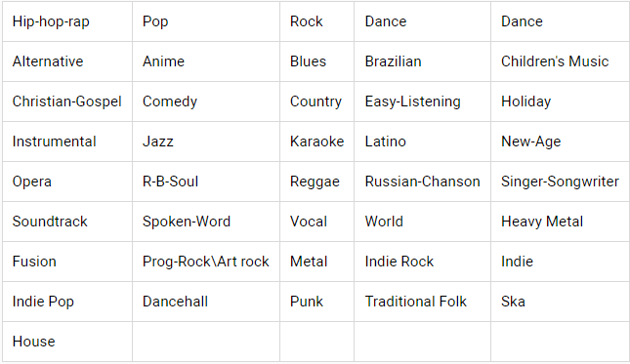Select the Spoken-Word cell
This screenshot has height=364, width=630.
tap(206, 222)
